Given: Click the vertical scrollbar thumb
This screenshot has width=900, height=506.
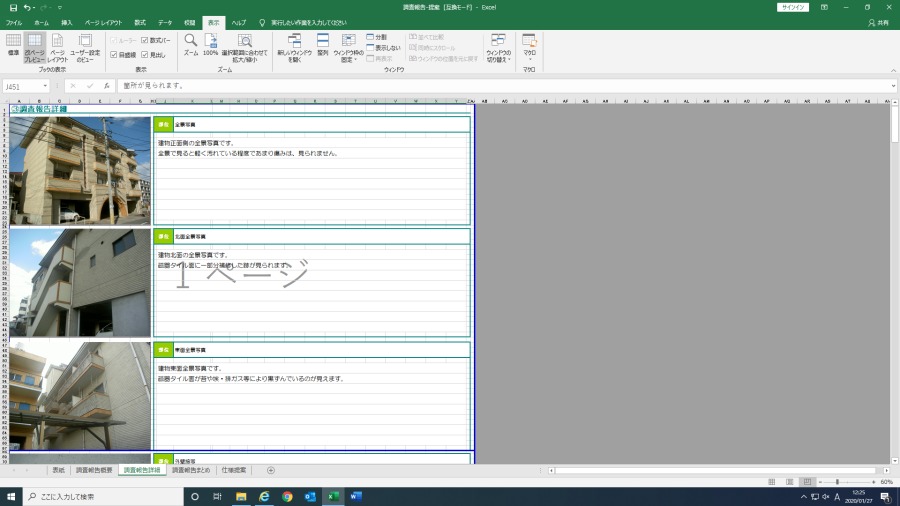Looking at the screenshot, I should click(895, 123).
